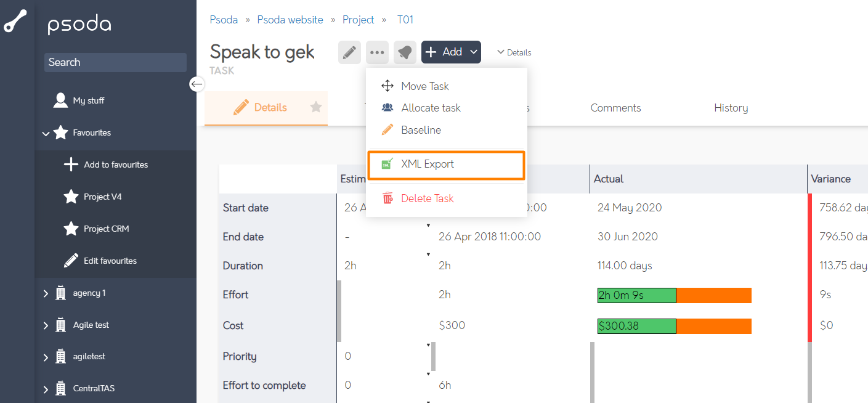Choose Allocate task from the menu
Viewport: 868px width, 403px height.
[x=447, y=108]
